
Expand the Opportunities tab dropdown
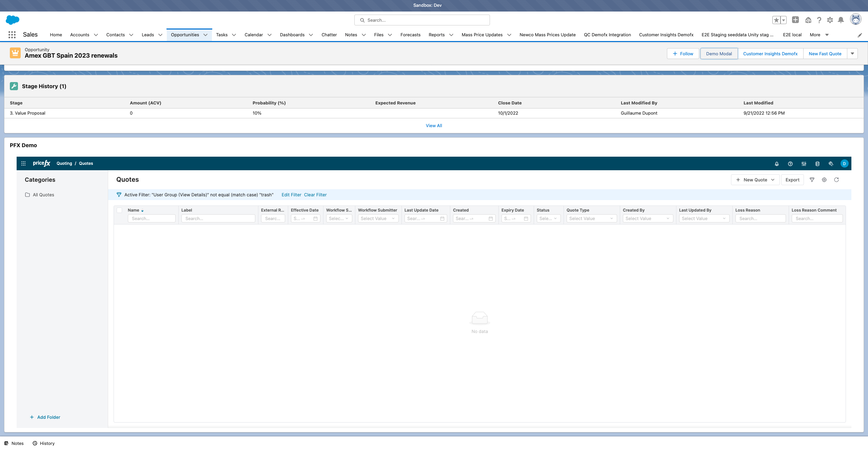point(205,35)
